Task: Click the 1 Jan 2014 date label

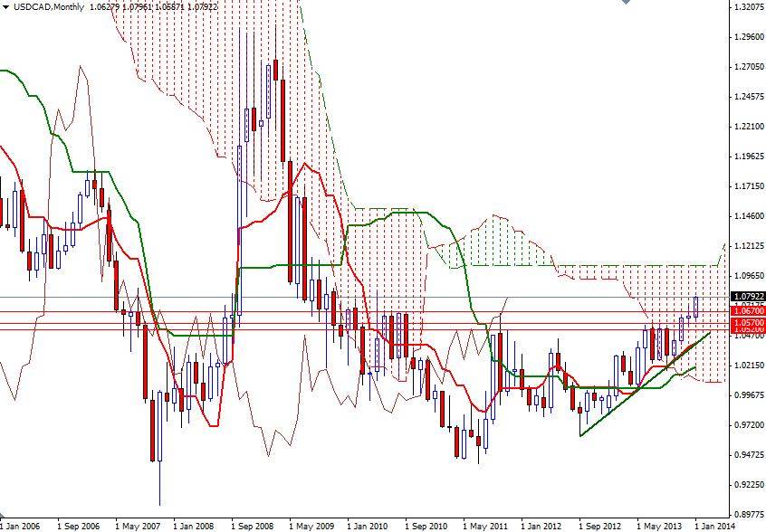Action: tap(711, 524)
